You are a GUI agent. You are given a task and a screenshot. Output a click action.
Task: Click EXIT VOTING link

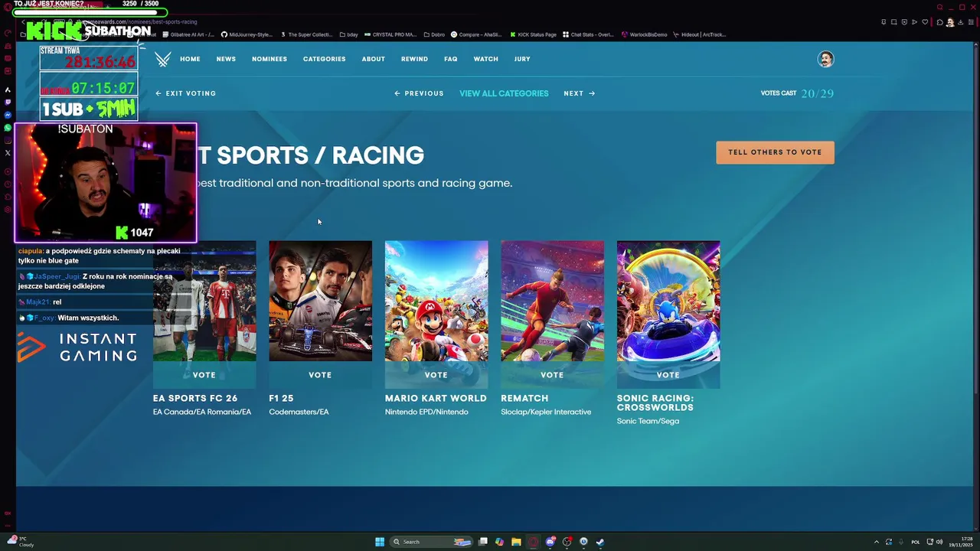pos(186,93)
